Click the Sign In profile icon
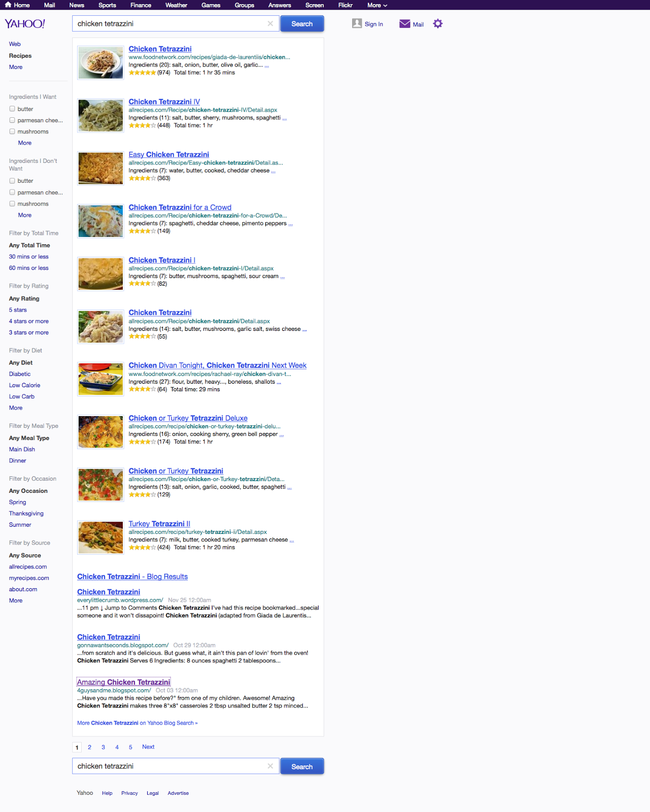The width and height of the screenshot is (650, 812). (x=357, y=23)
